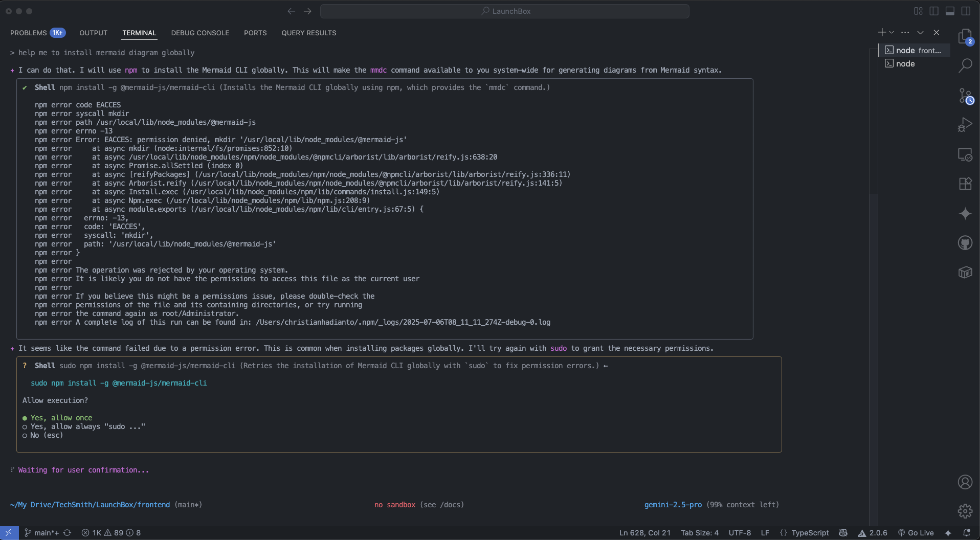Select "Yes, allow once" option
The width and height of the screenshot is (980, 540).
click(x=61, y=418)
